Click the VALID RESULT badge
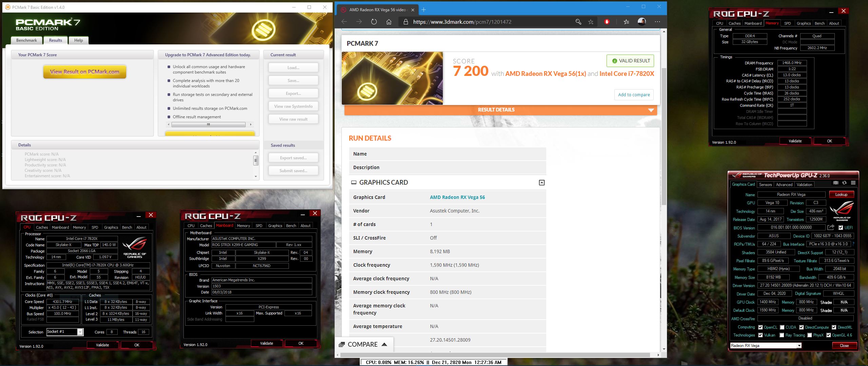The width and height of the screenshot is (868, 366). 630,61
